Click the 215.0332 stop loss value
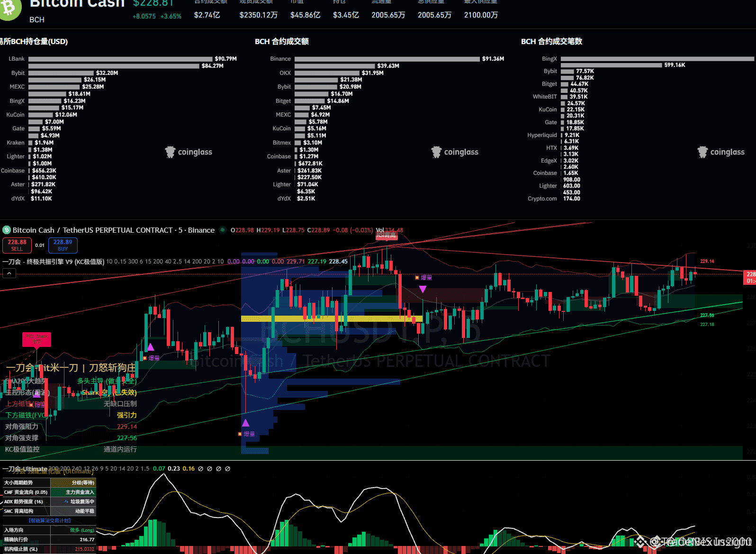Viewport: 756px width, 554px height. tap(85, 549)
